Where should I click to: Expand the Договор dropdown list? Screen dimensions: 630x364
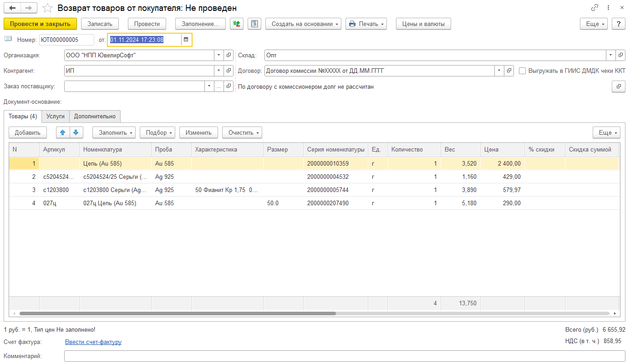click(x=499, y=71)
